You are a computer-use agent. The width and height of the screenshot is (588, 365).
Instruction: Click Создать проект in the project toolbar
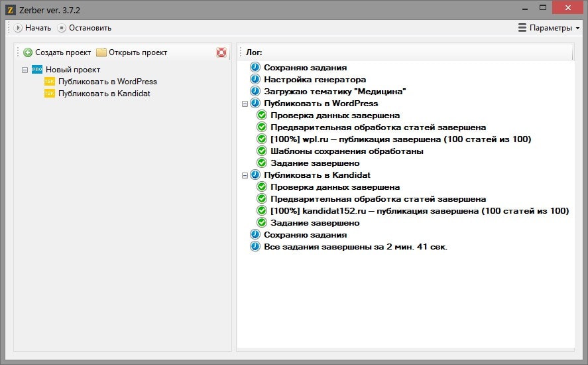[x=57, y=52]
